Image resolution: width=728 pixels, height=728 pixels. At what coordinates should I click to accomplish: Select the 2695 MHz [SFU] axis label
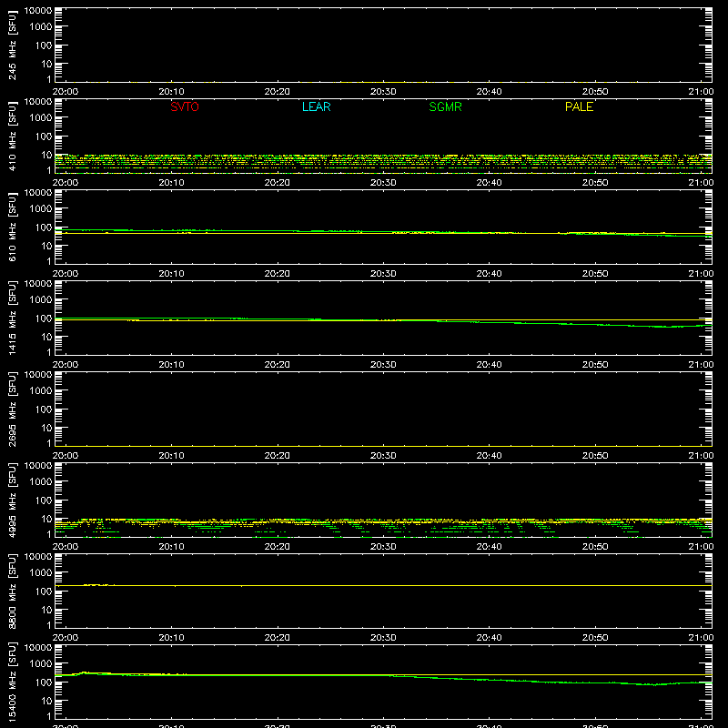tap(13, 409)
